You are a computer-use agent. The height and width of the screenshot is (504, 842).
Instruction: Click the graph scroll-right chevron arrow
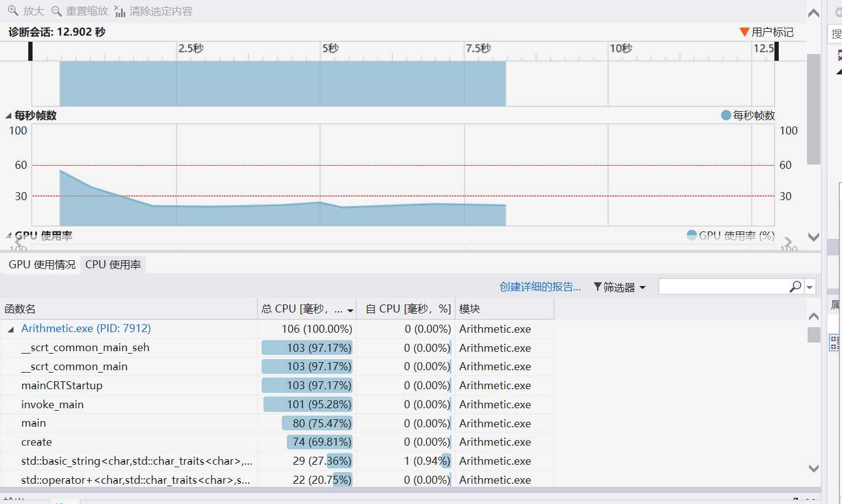pyautogui.click(x=789, y=242)
